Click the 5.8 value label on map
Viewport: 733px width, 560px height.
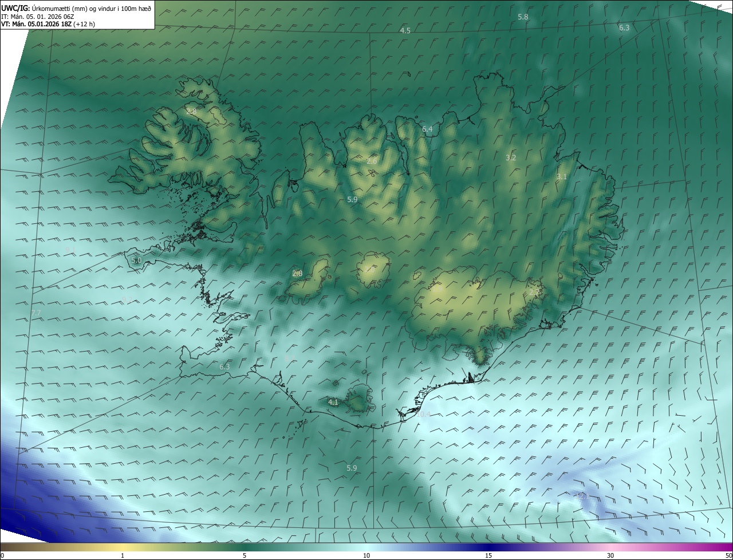click(523, 17)
